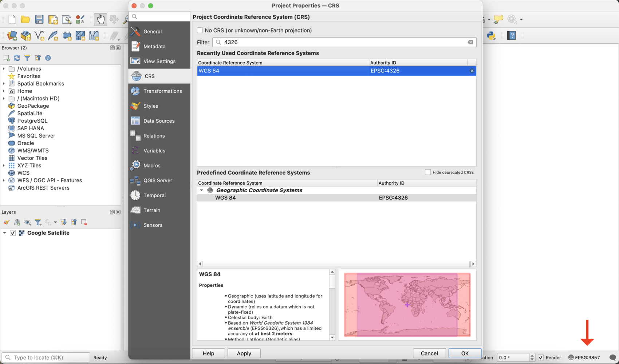Click the Apply button
This screenshot has width=619, height=364.
pyautogui.click(x=244, y=353)
